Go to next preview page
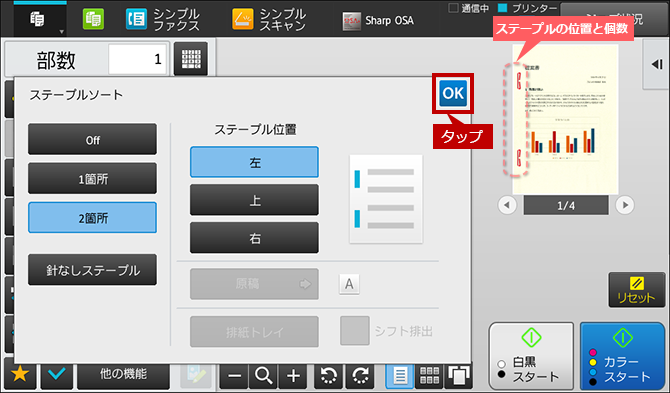Viewport: 670px width, 393px height. click(625, 205)
